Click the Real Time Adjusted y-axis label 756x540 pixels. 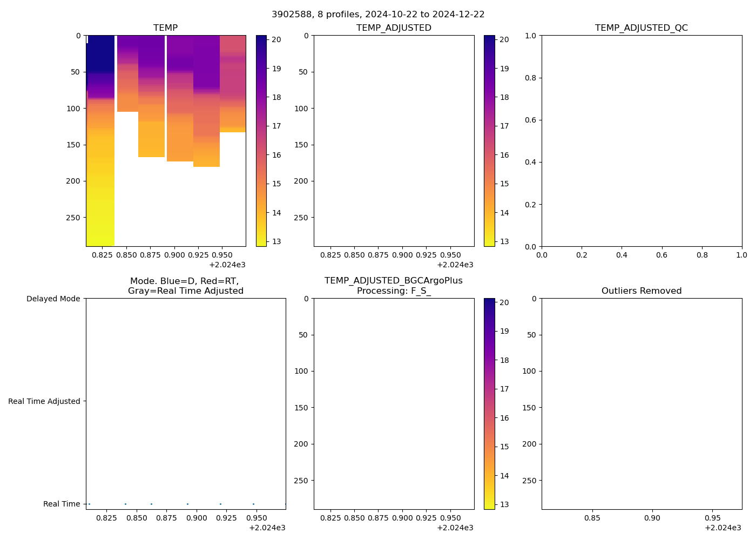(x=44, y=401)
